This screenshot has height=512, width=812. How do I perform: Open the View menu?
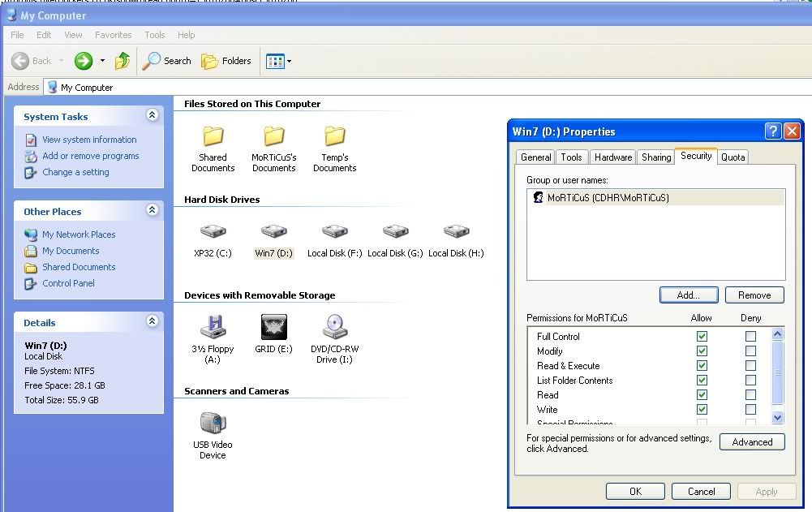tap(73, 35)
